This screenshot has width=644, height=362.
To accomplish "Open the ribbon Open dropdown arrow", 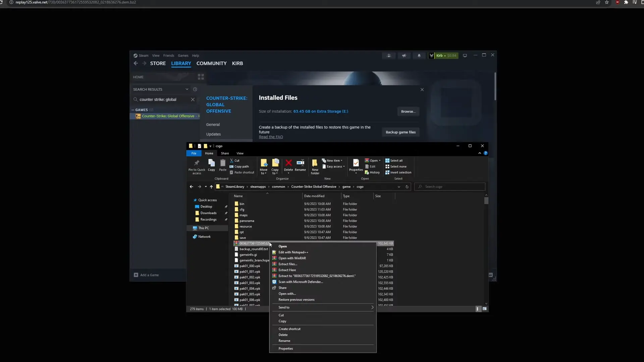I will point(380,161).
